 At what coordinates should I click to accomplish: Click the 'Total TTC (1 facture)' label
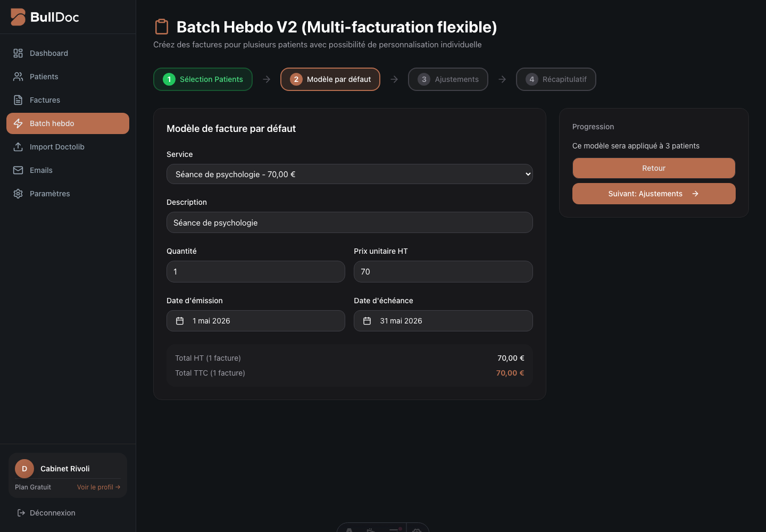pyautogui.click(x=210, y=373)
